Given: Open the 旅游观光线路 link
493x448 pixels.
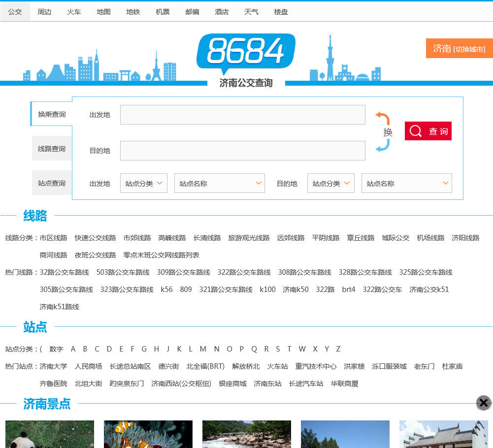Looking at the screenshot, I should [x=249, y=238].
